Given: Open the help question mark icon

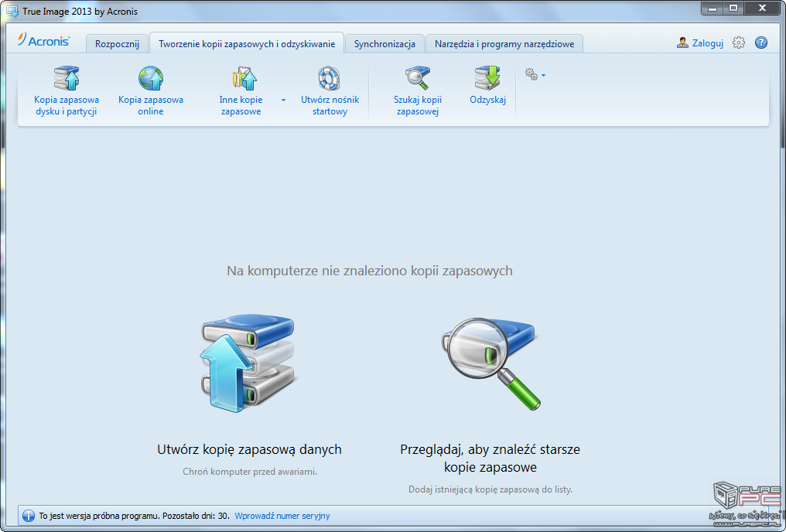Looking at the screenshot, I should click(x=761, y=43).
